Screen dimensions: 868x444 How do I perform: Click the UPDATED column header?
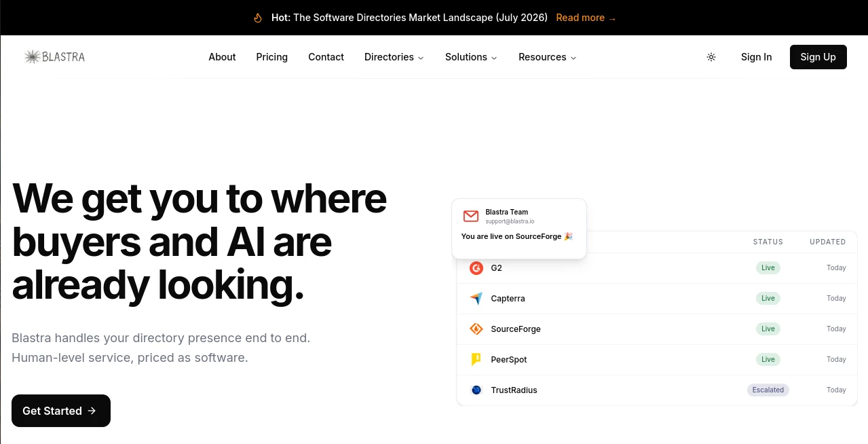click(x=828, y=242)
